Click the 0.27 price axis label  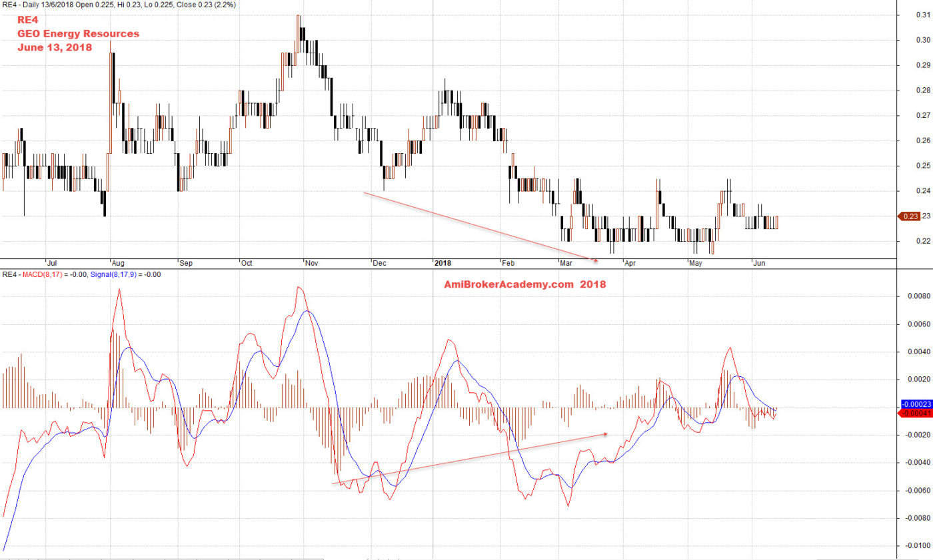tap(922, 116)
